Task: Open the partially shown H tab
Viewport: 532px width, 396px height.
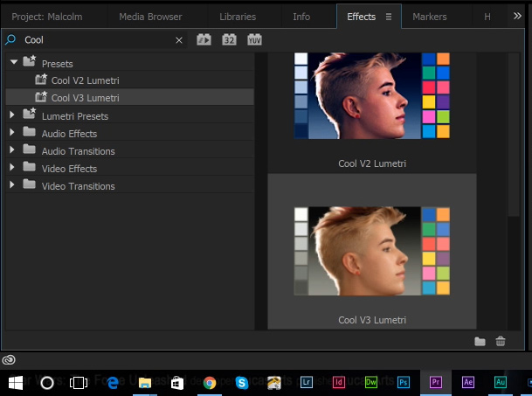Action: (487, 17)
